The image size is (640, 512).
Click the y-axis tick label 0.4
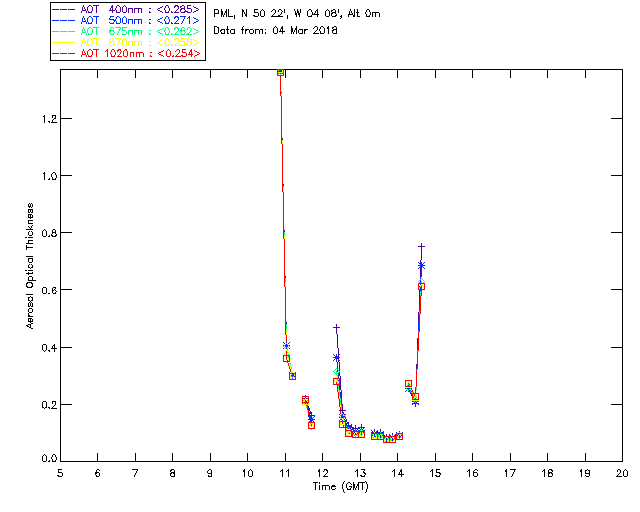pyautogui.click(x=49, y=348)
